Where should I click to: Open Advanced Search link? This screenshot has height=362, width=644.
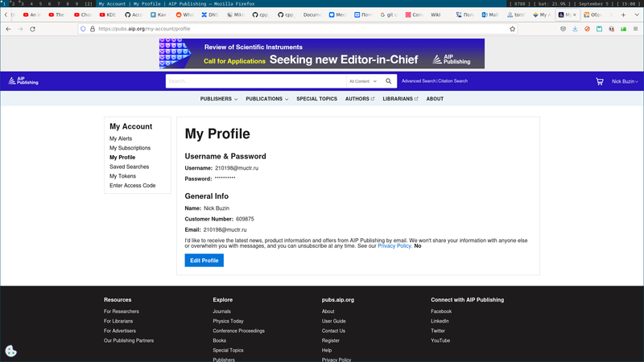[x=419, y=81]
